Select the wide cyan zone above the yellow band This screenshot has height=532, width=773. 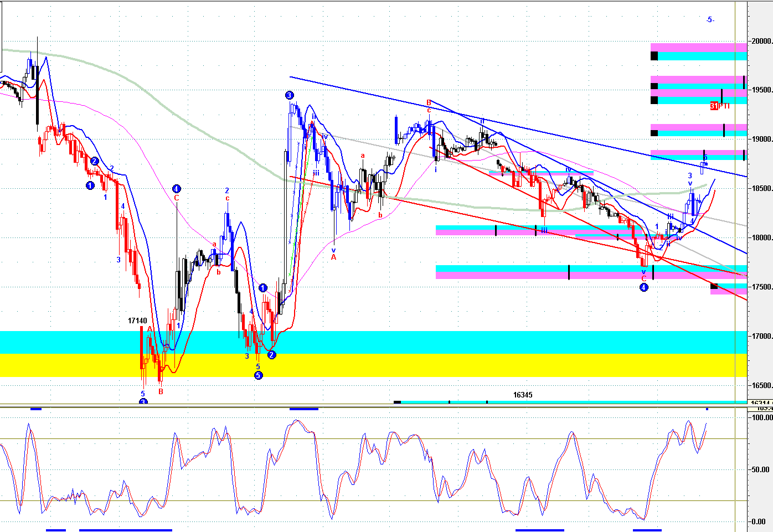click(x=388, y=342)
